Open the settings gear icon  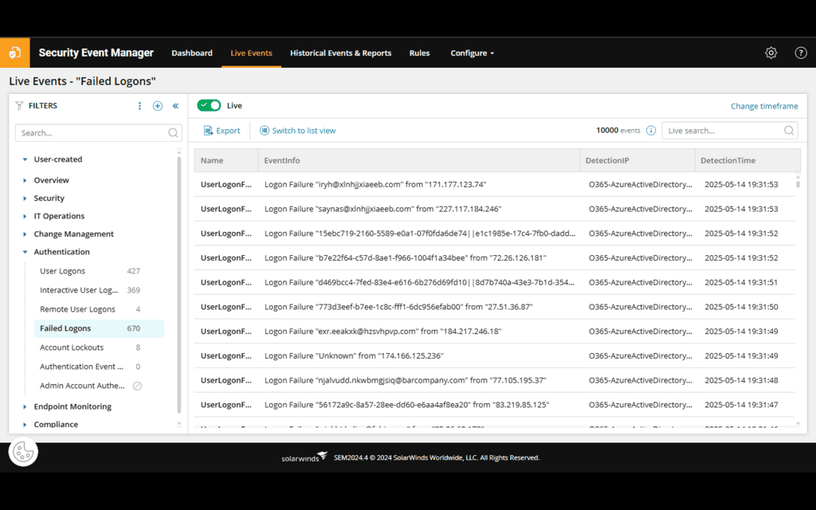771,53
